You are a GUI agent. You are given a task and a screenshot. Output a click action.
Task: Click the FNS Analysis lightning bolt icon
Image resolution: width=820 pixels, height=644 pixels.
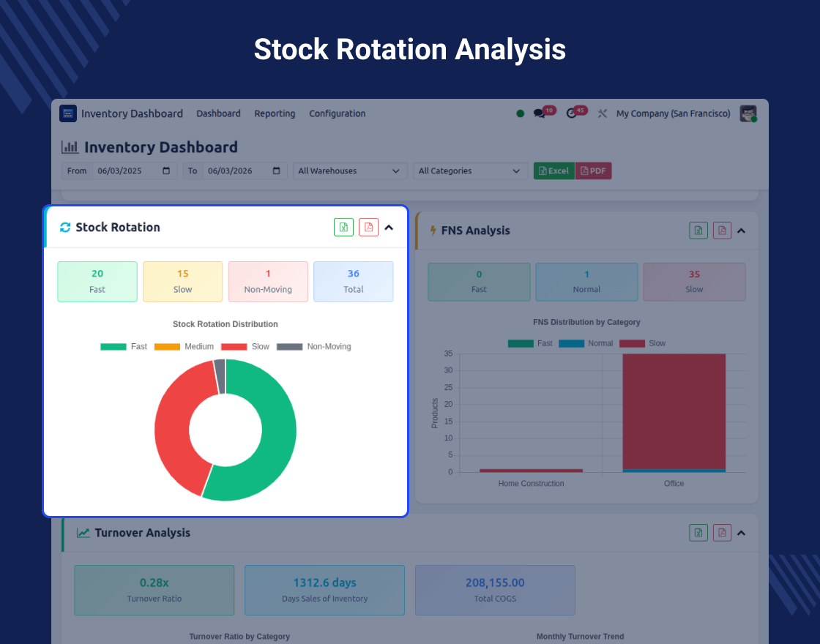coord(433,231)
